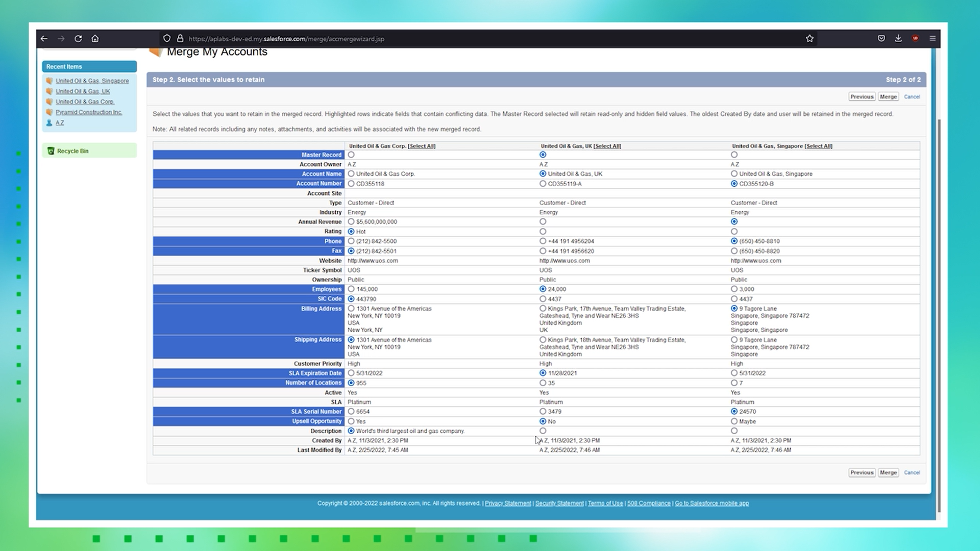This screenshot has height=551, width=980.
Task: Select United Oil & Gas Corp. as Master Record
Action: click(351, 155)
